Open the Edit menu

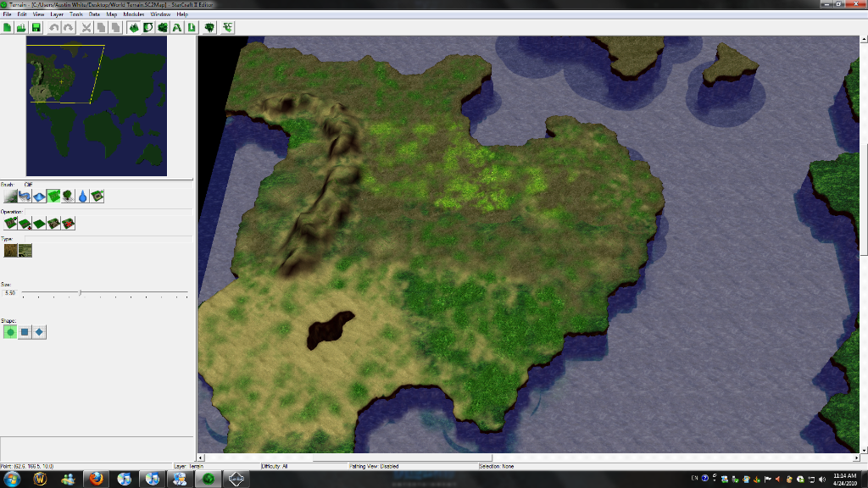[22, 14]
